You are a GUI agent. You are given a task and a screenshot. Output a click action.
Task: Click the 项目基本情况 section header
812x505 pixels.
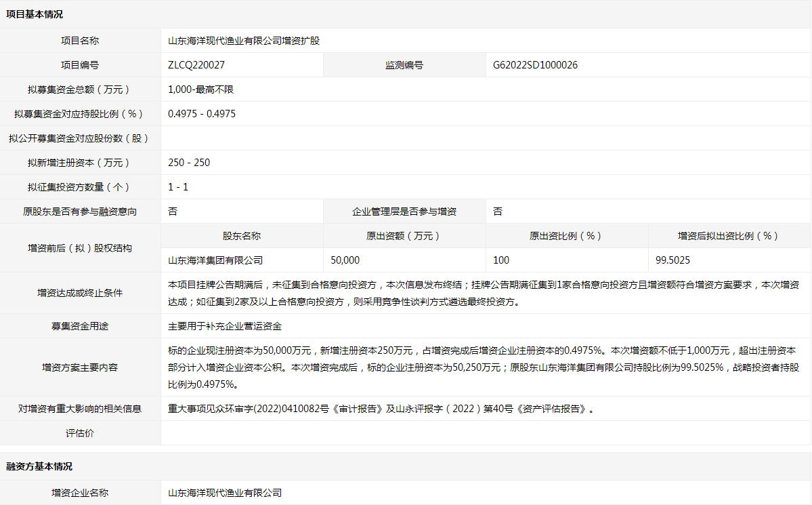tap(35, 14)
